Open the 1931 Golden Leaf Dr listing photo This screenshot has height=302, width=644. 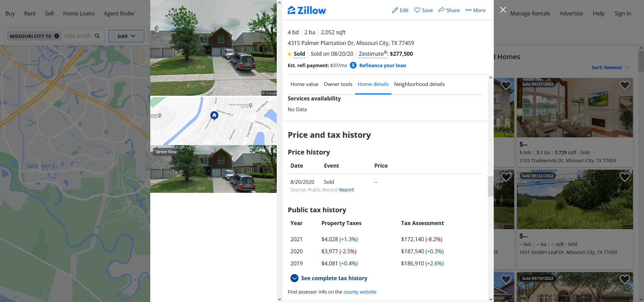point(575,199)
